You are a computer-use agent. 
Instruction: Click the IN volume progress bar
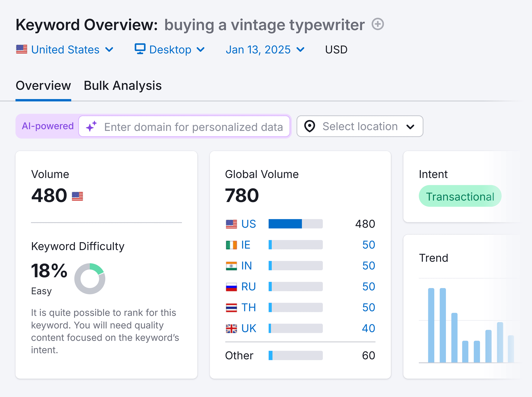(296, 266)
